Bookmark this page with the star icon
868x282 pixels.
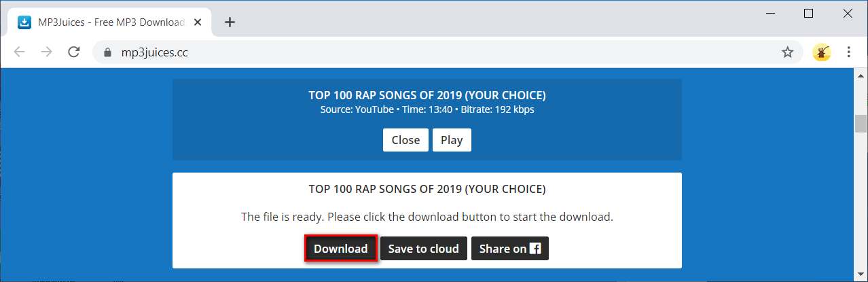pos(787,52)
